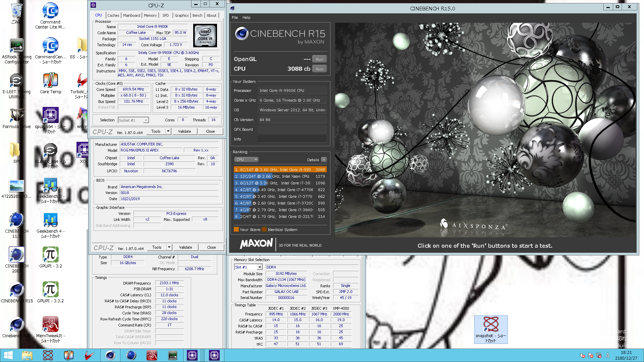Open Command Center Lite desktop icon

click(50, 16)
